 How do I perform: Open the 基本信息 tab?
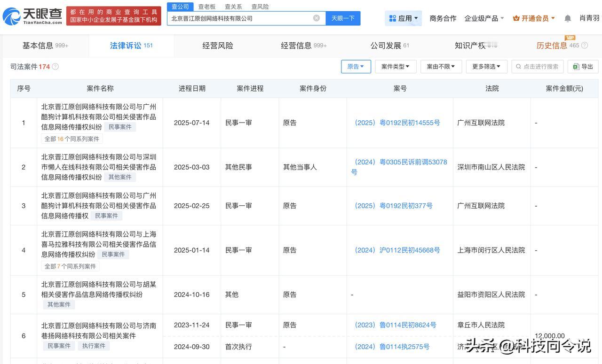pyautogui.click(x=45, y=46)
